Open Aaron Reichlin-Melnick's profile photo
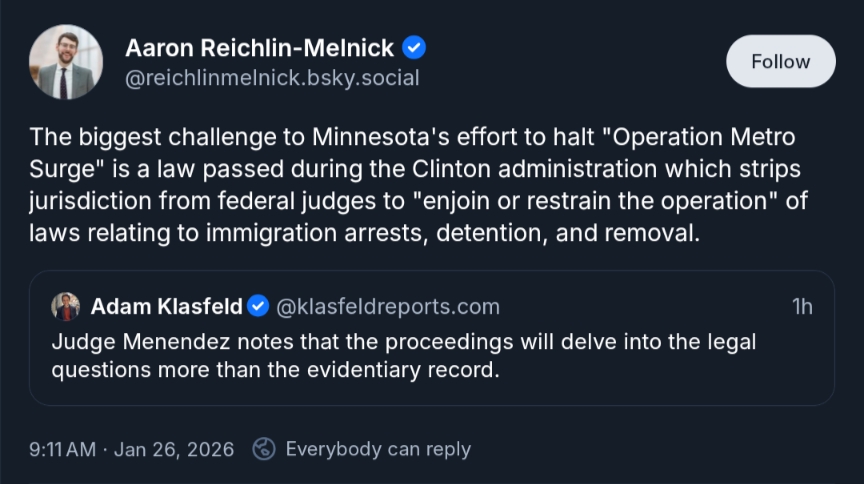The width and height of the screenshot is (864, 484). 66,62
